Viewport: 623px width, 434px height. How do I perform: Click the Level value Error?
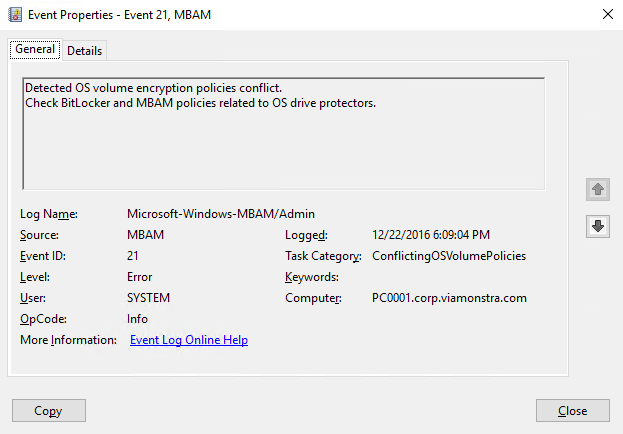pyautogui.click(x=139, y=277)
